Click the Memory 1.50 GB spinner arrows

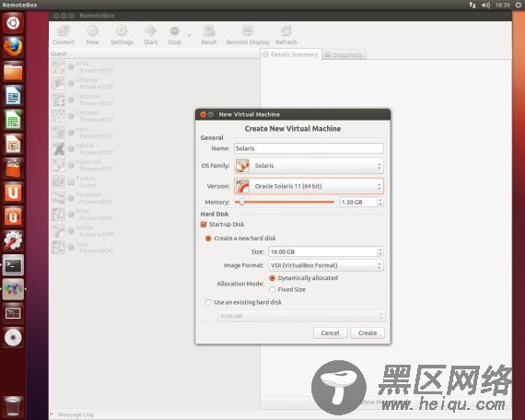[x=380, y=202]
